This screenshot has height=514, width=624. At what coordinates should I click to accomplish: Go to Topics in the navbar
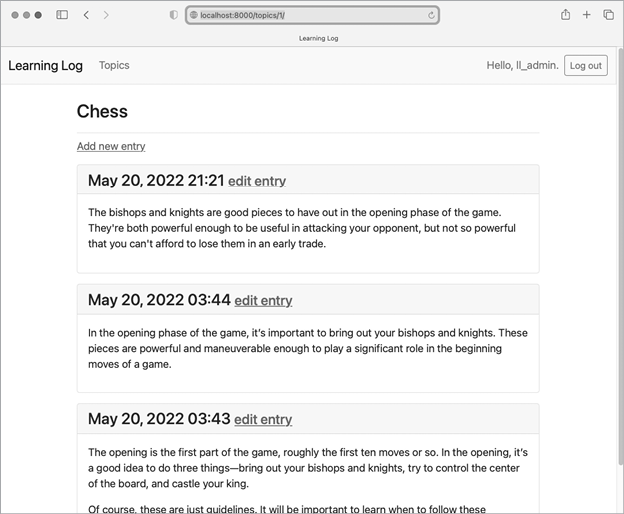114,66
